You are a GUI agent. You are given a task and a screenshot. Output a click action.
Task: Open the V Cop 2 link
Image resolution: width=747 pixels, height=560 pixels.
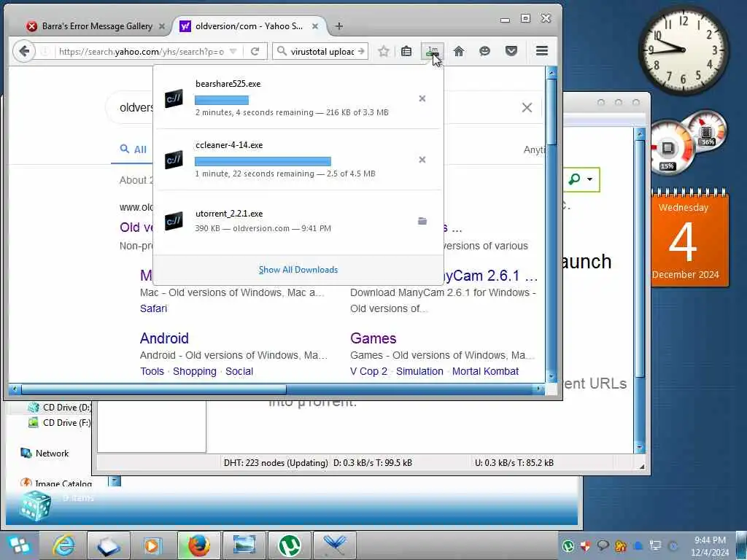[x=368, y=371]
